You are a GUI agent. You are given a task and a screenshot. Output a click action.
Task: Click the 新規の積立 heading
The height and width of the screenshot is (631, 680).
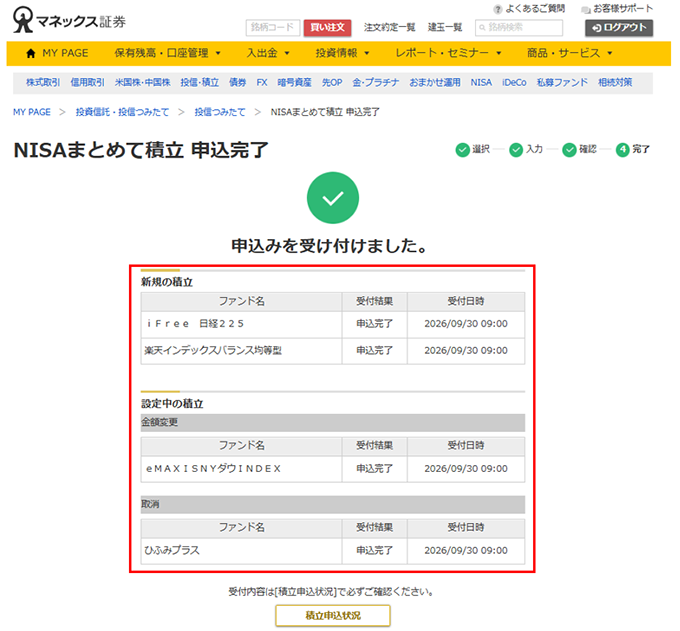click(167, 282)
